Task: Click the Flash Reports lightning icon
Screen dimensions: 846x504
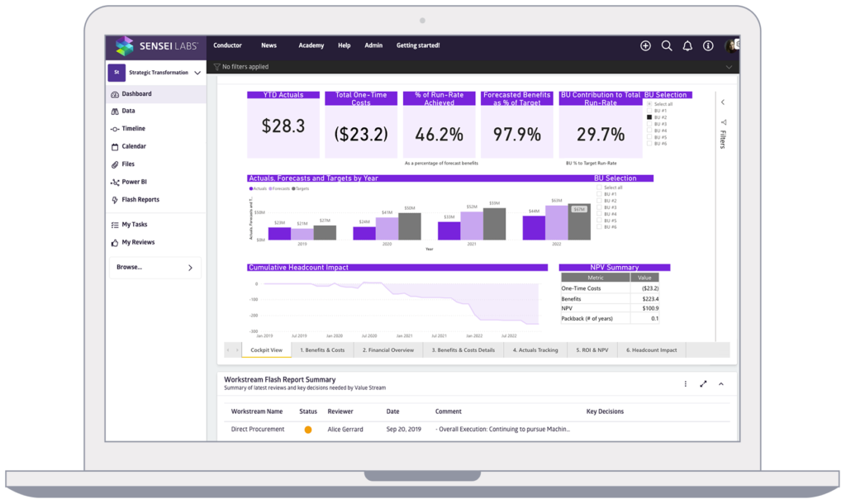Action: tap(115, 200)
